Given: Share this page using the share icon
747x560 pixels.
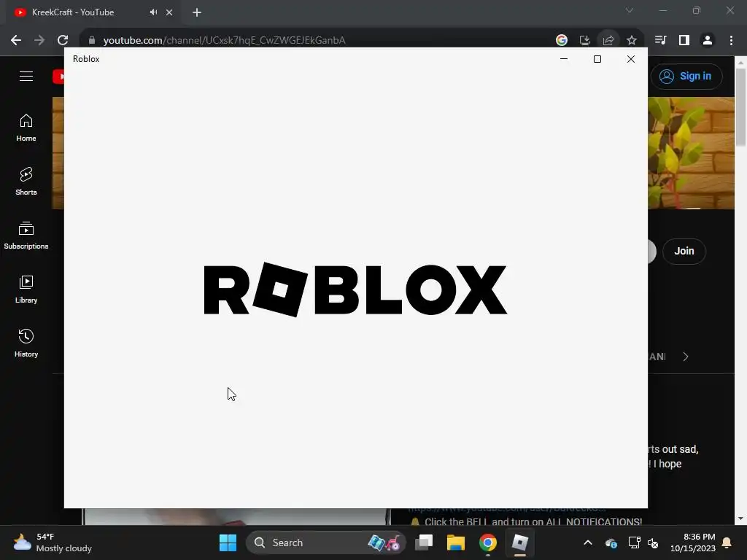Looking at the screenshot, I should click(608, 40).
